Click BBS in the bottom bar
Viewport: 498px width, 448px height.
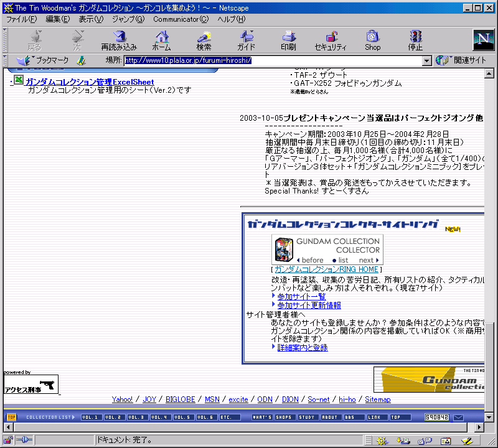[354, 418]
